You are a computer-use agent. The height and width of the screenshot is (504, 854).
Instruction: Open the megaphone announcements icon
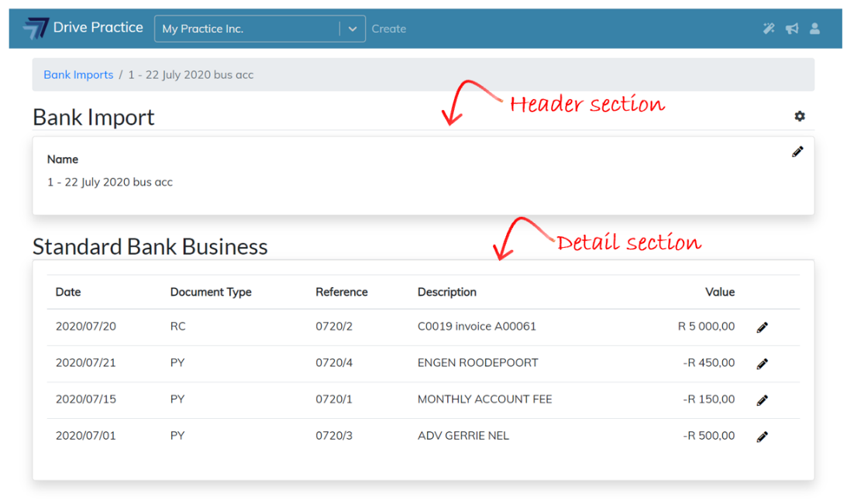[792, 29]
